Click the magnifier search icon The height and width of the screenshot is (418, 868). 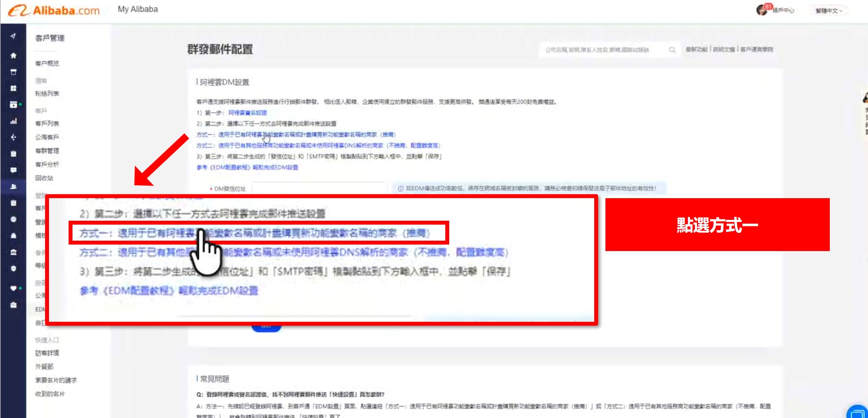(672, 50)
